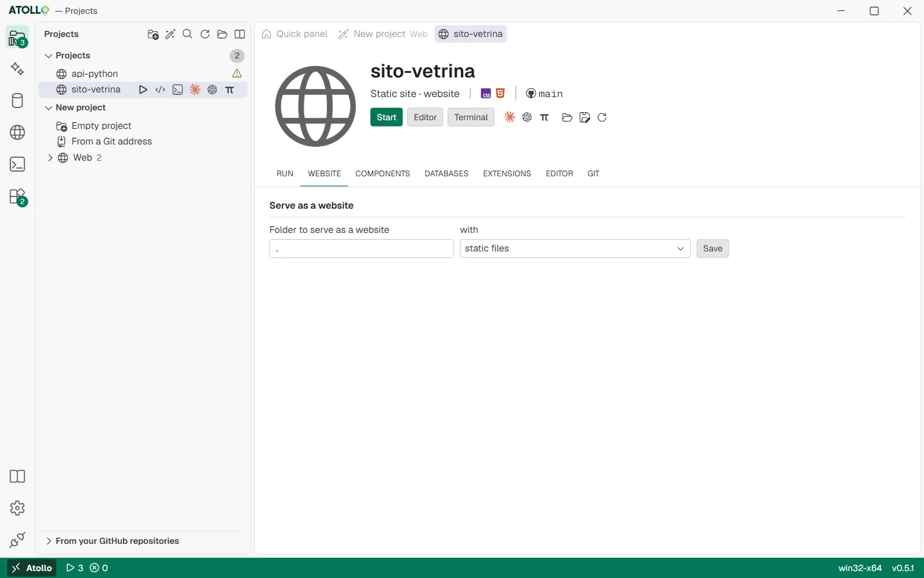The height and width of the screenshot is (578, 924).
Task: Open the Terminal view in activity bar
Action: (17, 164)
